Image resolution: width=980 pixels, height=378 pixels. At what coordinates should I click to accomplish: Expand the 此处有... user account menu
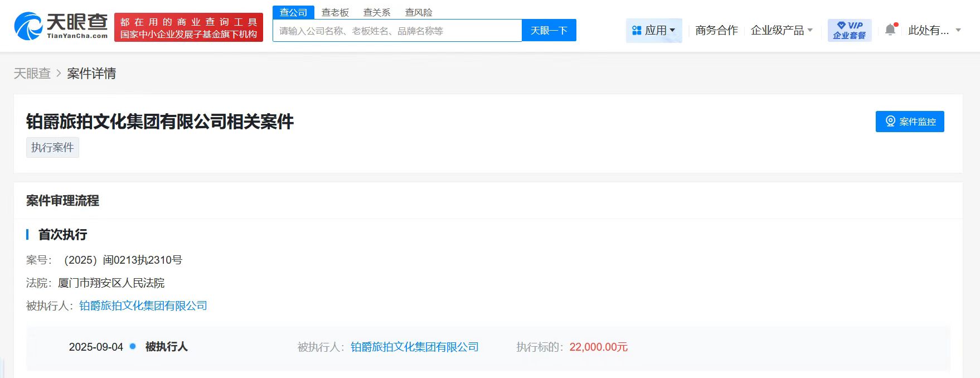pos(934,30)
